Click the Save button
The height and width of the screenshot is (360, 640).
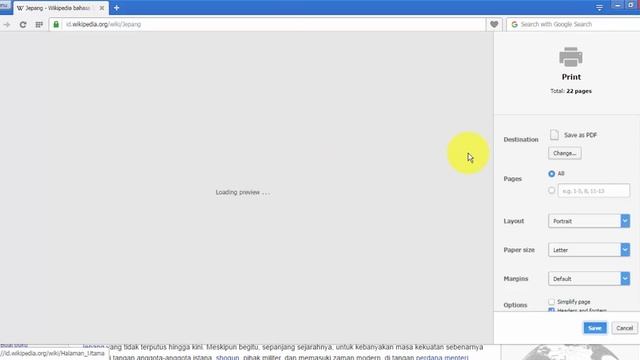tap(595, 328)
